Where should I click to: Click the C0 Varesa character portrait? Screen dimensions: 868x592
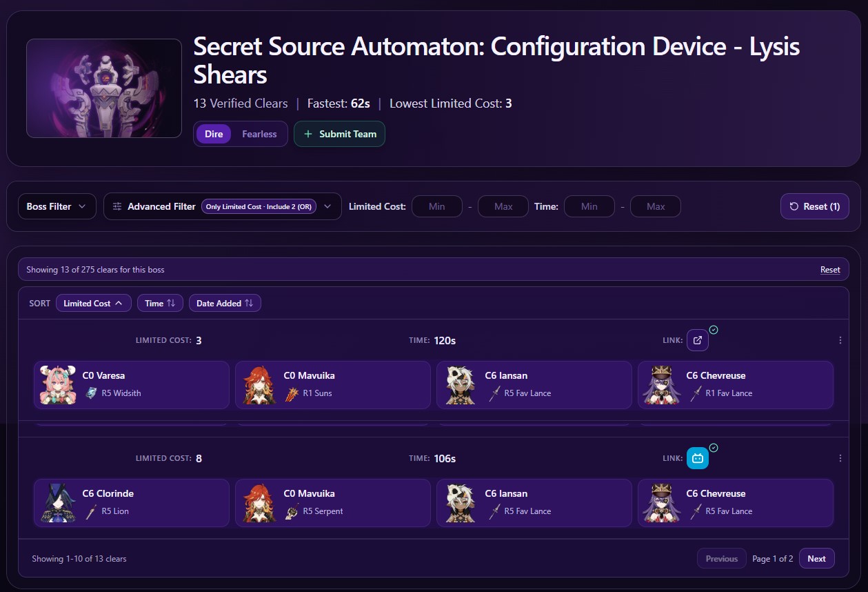[58, 385]
